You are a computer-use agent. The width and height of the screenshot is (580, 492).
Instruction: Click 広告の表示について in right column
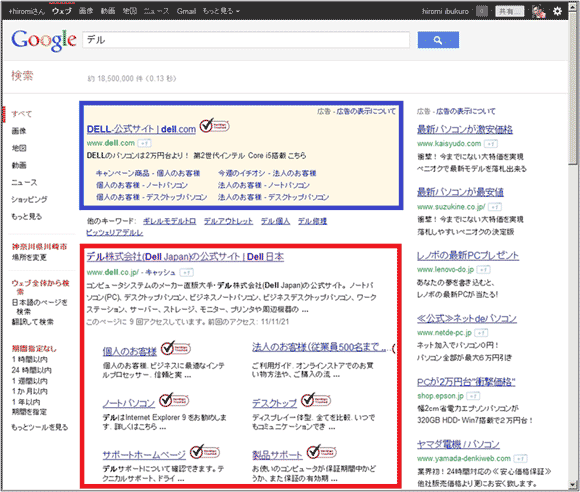click(465, 111)
